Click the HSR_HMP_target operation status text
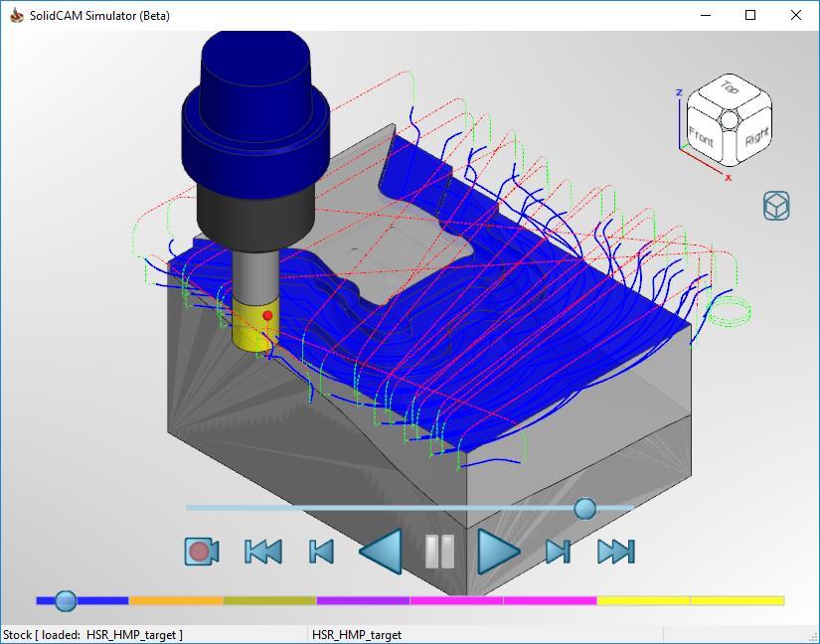820x644 pixels. (x=357, y=635)
